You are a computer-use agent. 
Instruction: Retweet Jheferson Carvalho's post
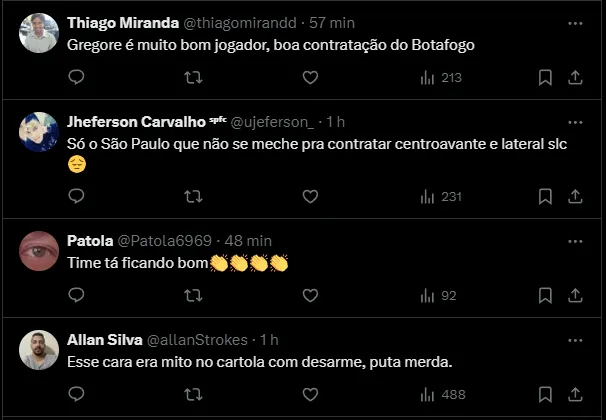[x=194, y=196]
